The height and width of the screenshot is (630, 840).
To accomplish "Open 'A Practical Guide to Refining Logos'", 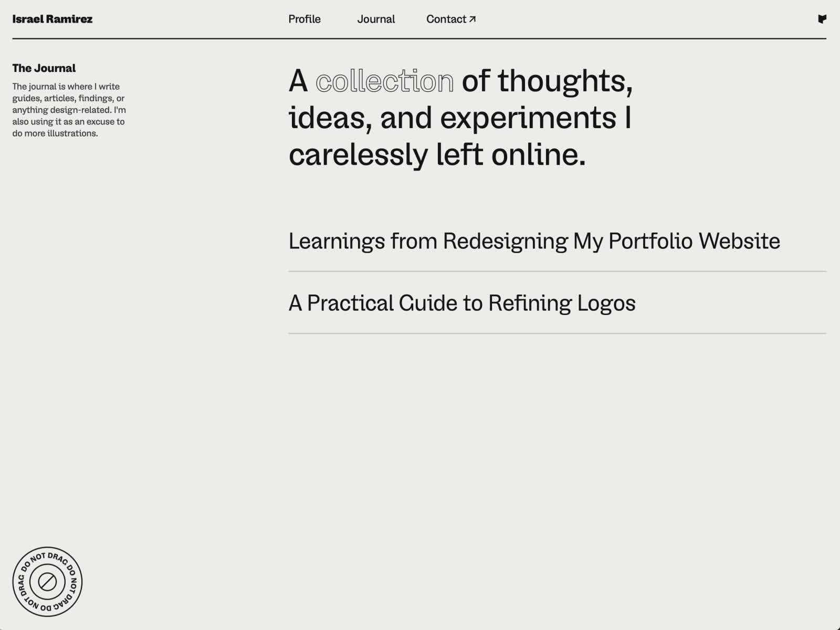I will point(462,303).
